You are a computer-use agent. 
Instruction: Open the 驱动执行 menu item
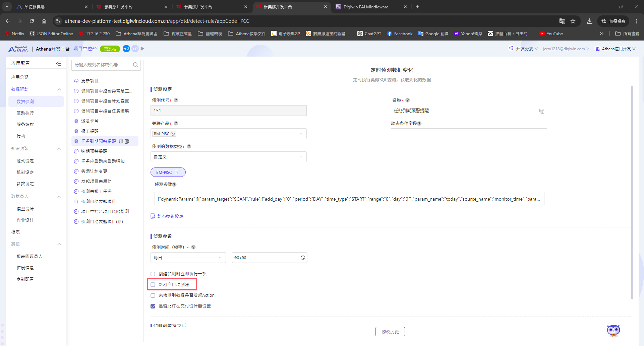(x=25, y=113)
